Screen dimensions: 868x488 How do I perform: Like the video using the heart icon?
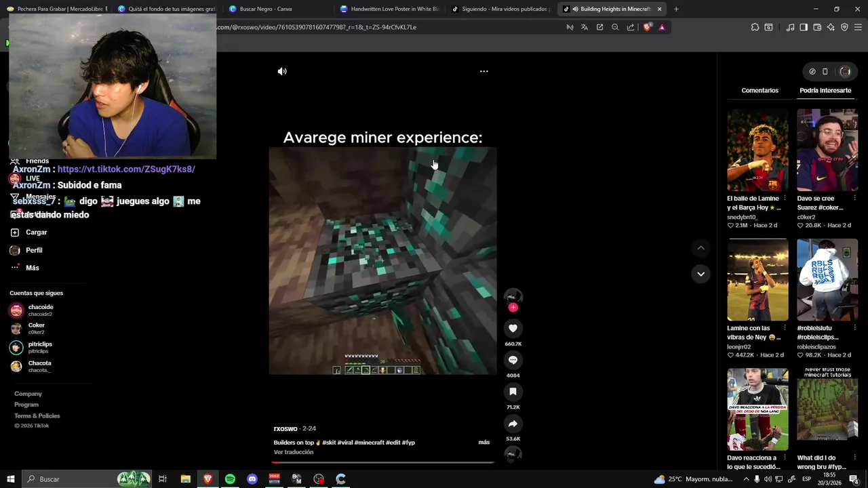[513, 328]
